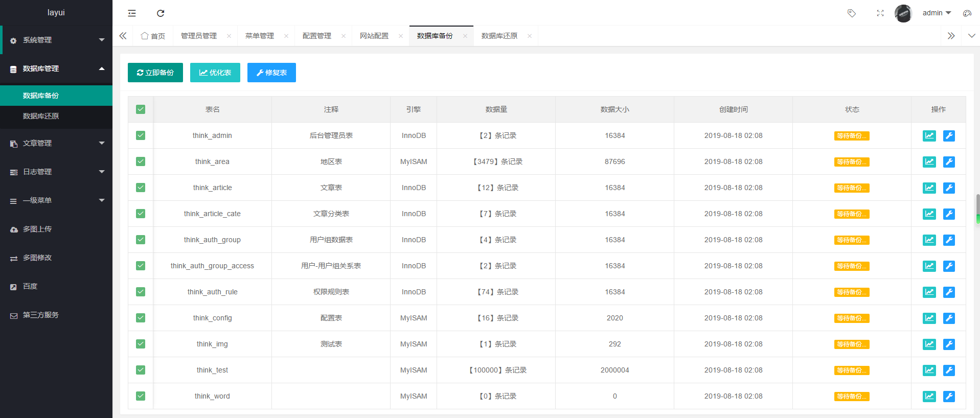
Task: Click the layui logo text
Action: coord(56,13)
